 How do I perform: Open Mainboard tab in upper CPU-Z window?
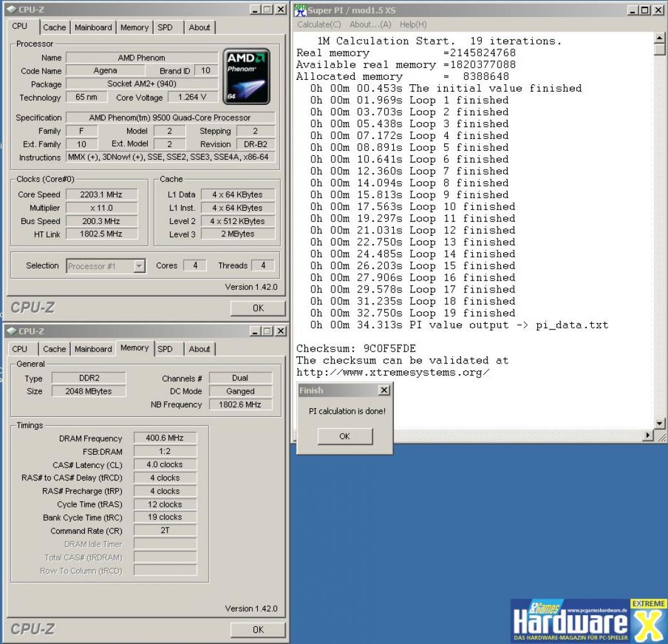[93, 27]
